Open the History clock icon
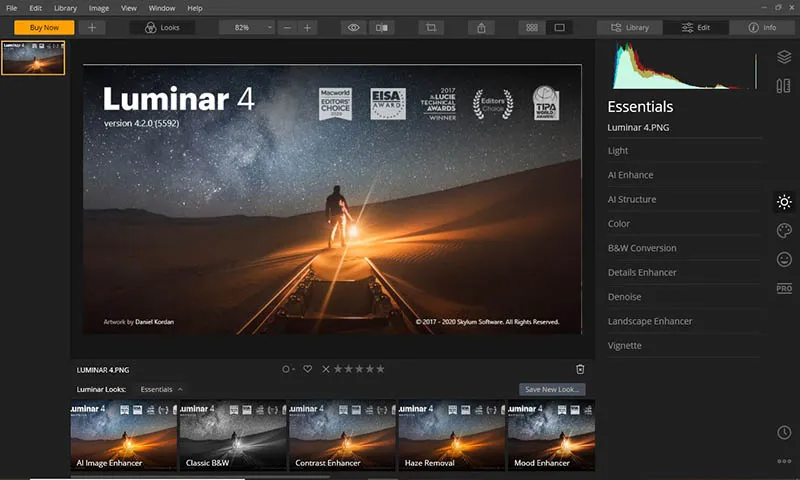The width and height of the screenshot is (800, 480). 784,433
